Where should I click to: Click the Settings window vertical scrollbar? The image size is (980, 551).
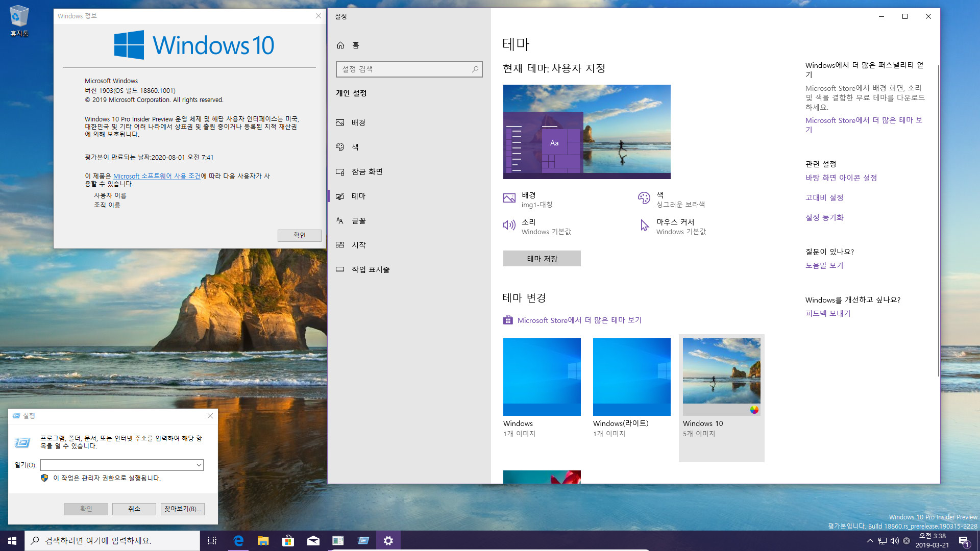click(x=938, y=220)
